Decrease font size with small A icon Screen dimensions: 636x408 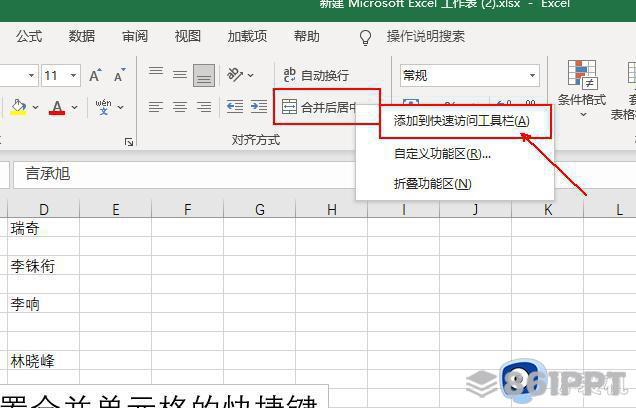coord(119,75)
